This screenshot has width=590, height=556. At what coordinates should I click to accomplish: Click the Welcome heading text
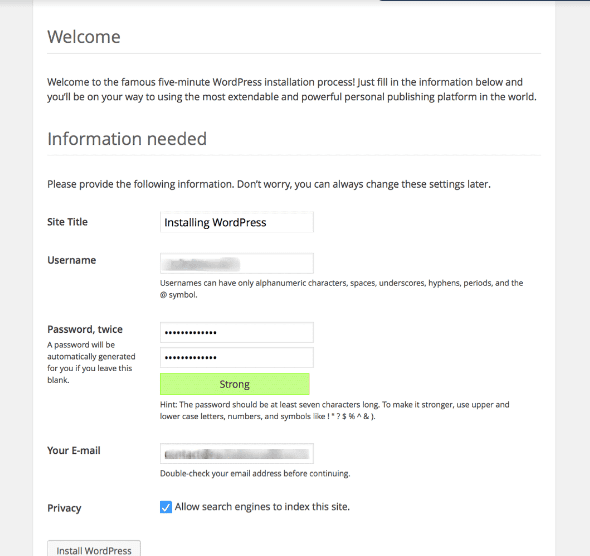84,37
